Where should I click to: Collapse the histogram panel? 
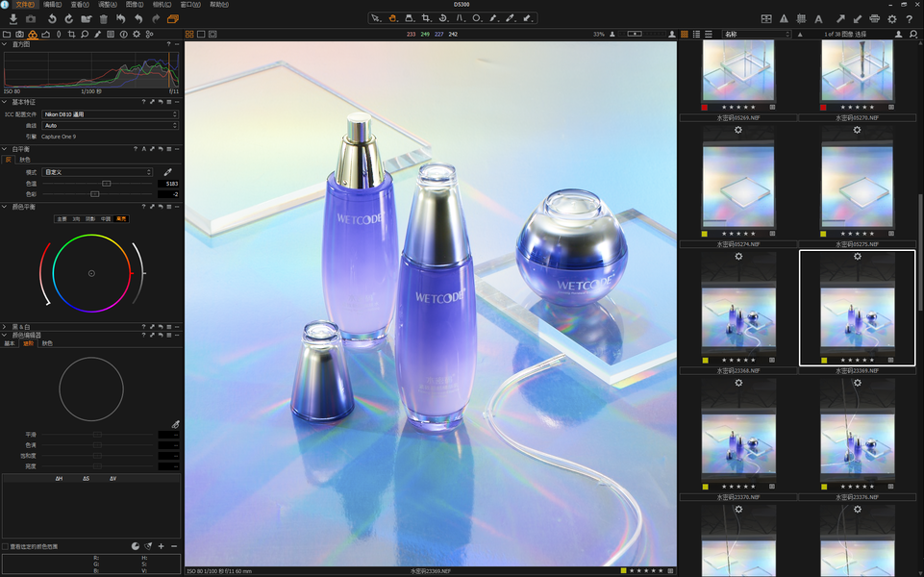pyautogui.click(x=5, y=44)
